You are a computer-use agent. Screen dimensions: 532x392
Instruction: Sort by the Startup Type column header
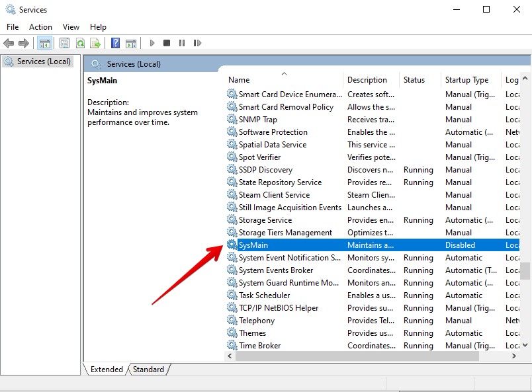(x=470, y=80)
